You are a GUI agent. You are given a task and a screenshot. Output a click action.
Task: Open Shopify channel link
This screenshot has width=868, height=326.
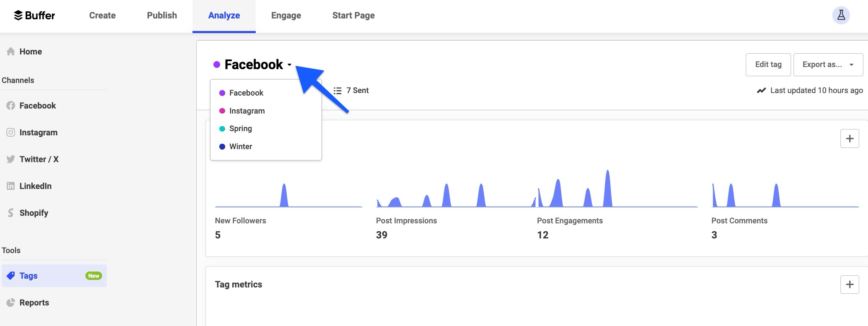click(x=34, y=213)
